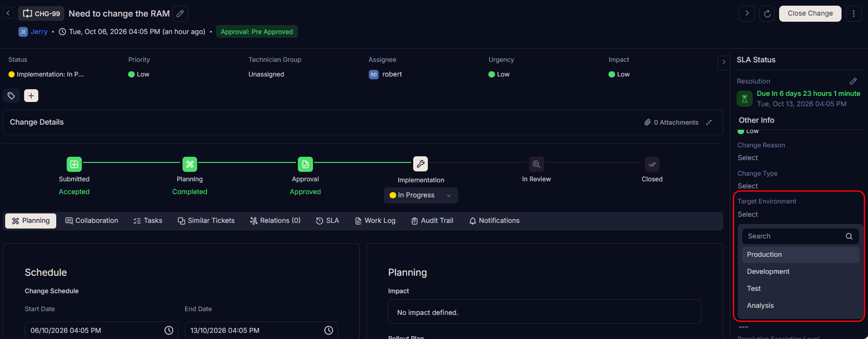Collapse the SLA side panel arrow

[723, 62]
